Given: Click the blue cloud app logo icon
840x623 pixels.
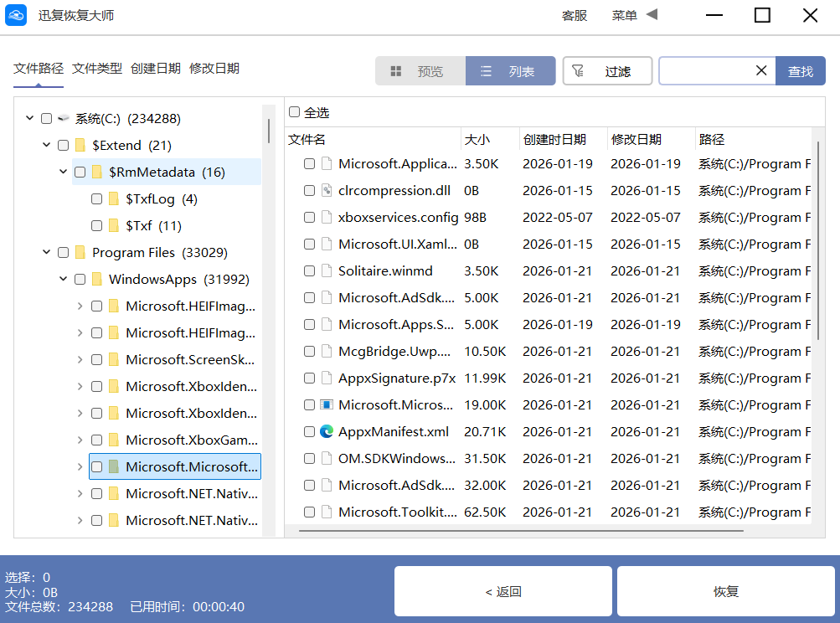Looking at the screenshot, I should (x=17, y=16).
